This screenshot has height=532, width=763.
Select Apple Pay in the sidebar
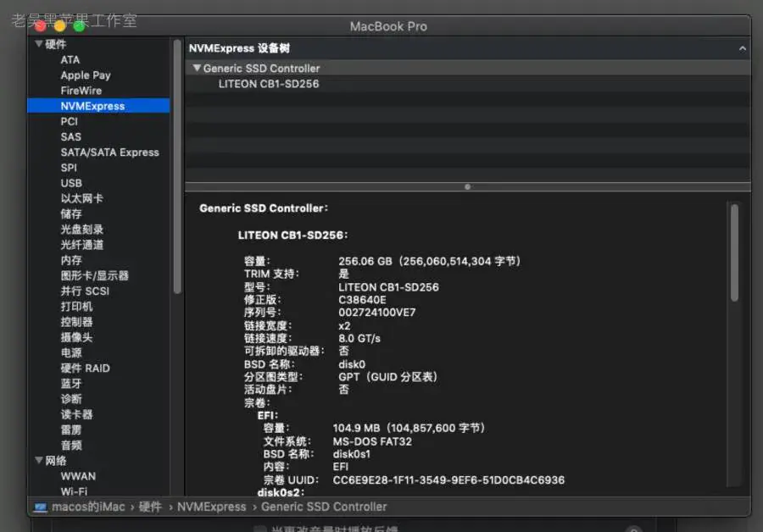click(x=86, y=75)
